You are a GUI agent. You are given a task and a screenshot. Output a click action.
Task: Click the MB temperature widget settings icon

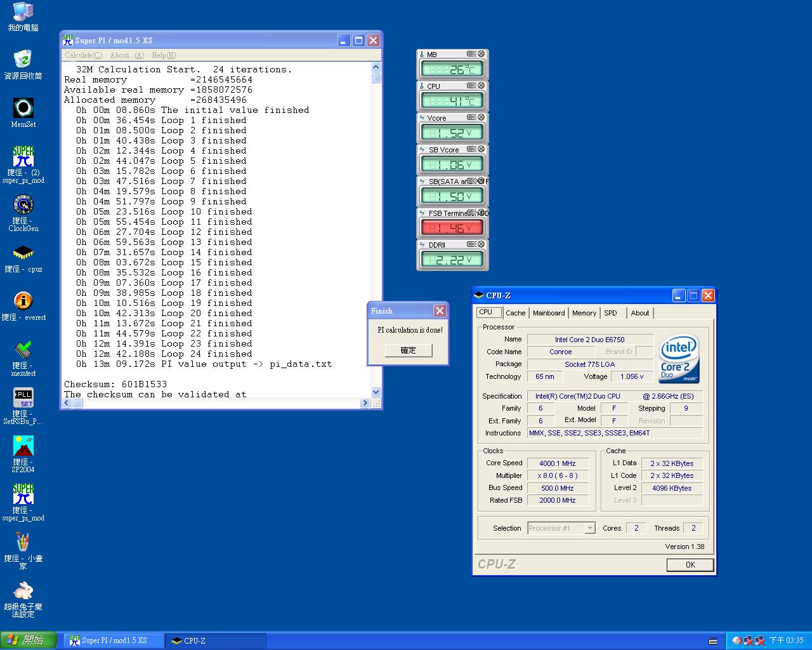[471, 54]
